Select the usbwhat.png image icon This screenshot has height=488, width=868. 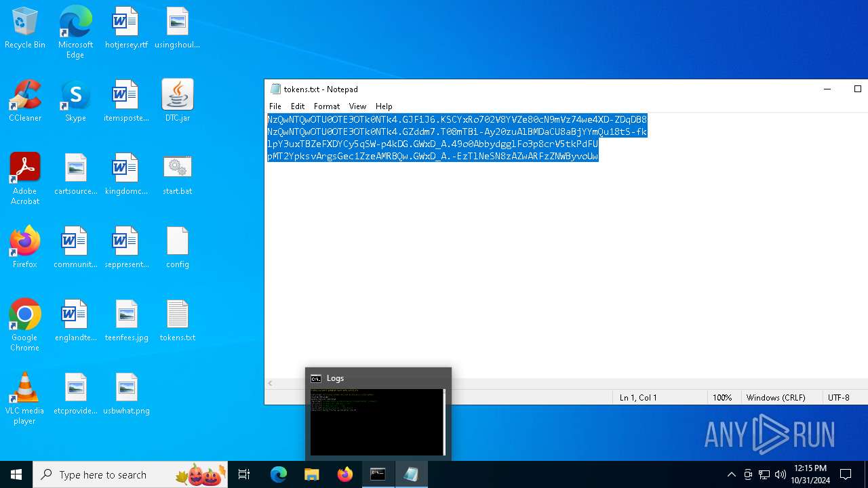(126, 394)
